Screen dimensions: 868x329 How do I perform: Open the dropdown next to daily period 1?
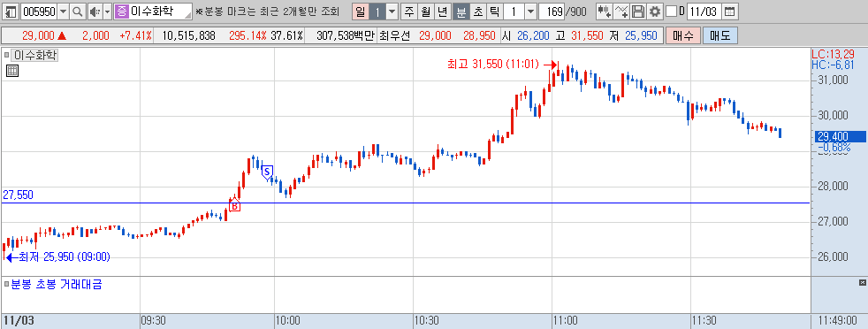point(392,11)
